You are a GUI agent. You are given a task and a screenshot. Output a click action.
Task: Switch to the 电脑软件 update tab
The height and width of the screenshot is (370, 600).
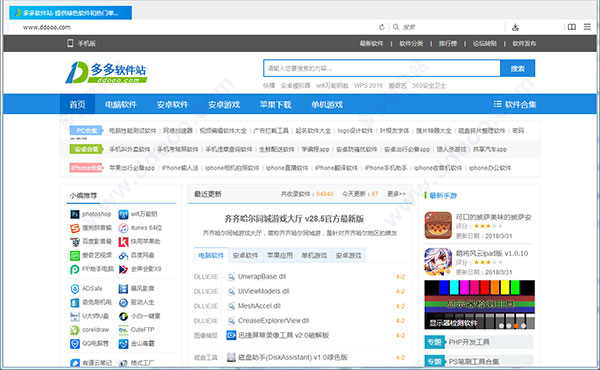point(211,255)
